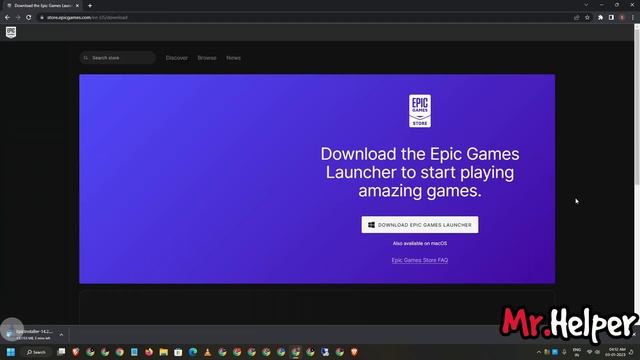This screenshot has height=360, width=640.
Task: Open File Explorer from the taskbar
Action: pos(164,352)
